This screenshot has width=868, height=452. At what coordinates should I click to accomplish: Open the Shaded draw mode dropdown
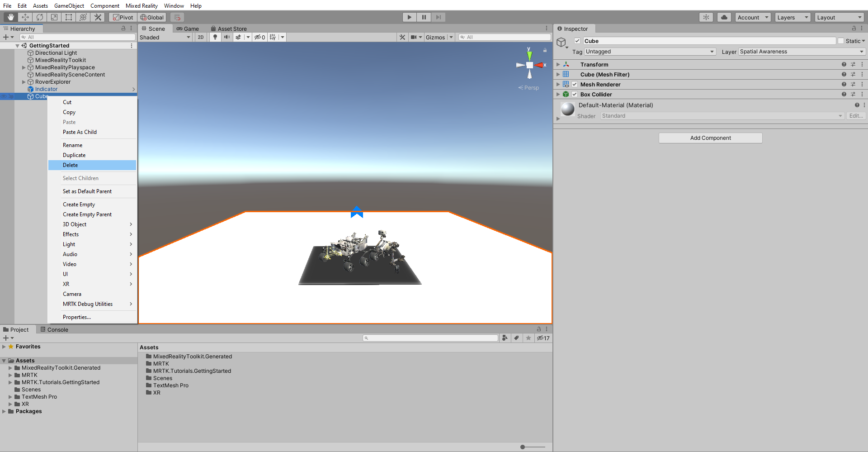(x=165, y=37)
